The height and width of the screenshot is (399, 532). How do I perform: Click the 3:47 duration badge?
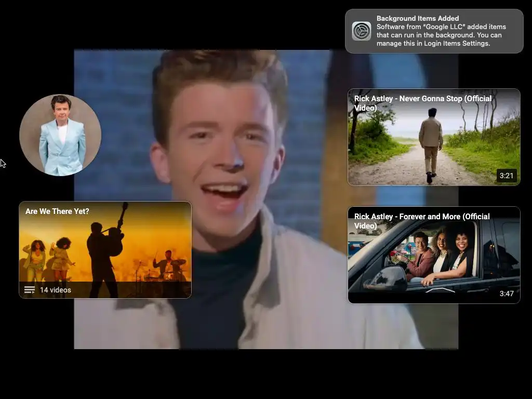[507, 294]
